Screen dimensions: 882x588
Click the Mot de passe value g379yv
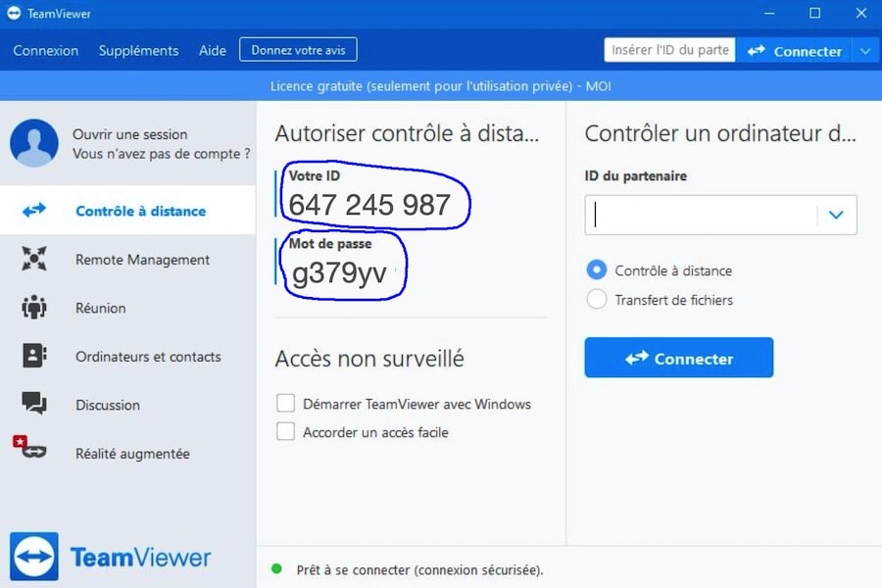pos(339,272)
